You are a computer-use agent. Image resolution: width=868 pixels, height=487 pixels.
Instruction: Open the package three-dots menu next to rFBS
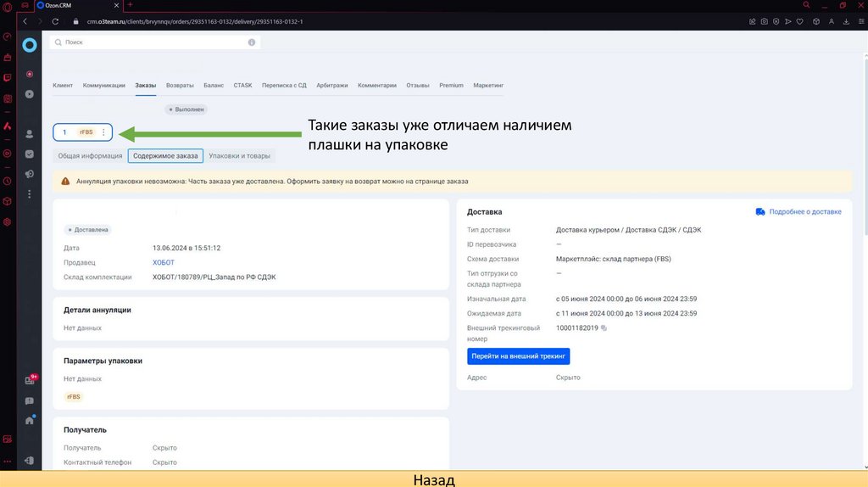pos(103,132)
